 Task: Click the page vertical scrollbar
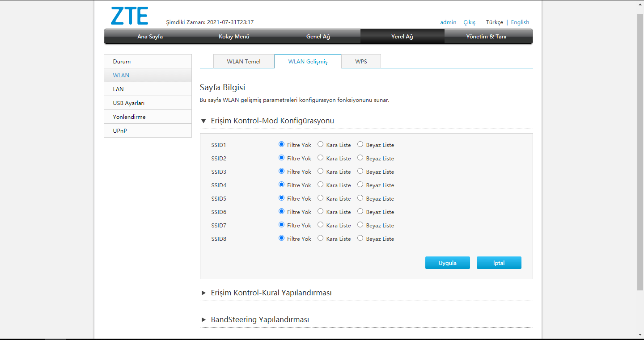pos(640,152)
